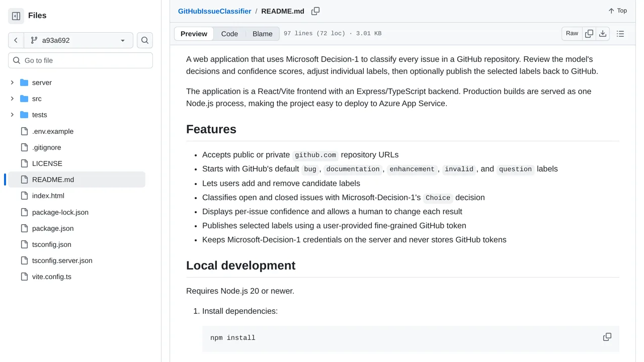Click the back arrow beside branch selector
This screenshot has width=644, height=362.
(x=16, y=40)
